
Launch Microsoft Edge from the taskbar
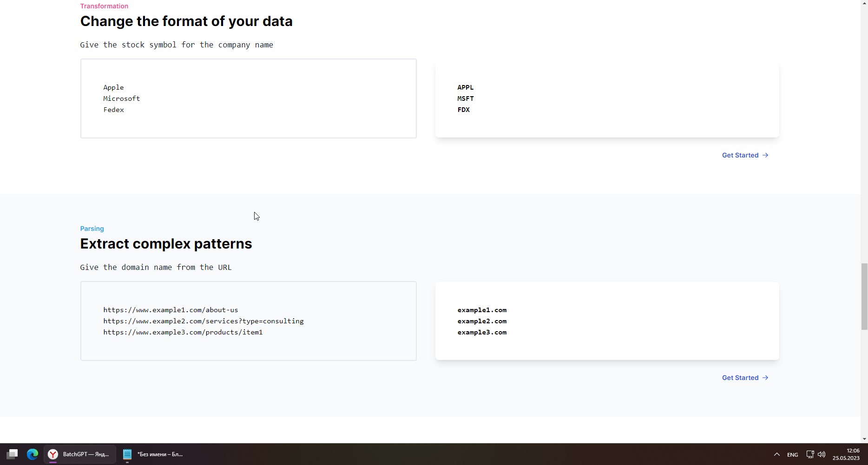[32, 454]
